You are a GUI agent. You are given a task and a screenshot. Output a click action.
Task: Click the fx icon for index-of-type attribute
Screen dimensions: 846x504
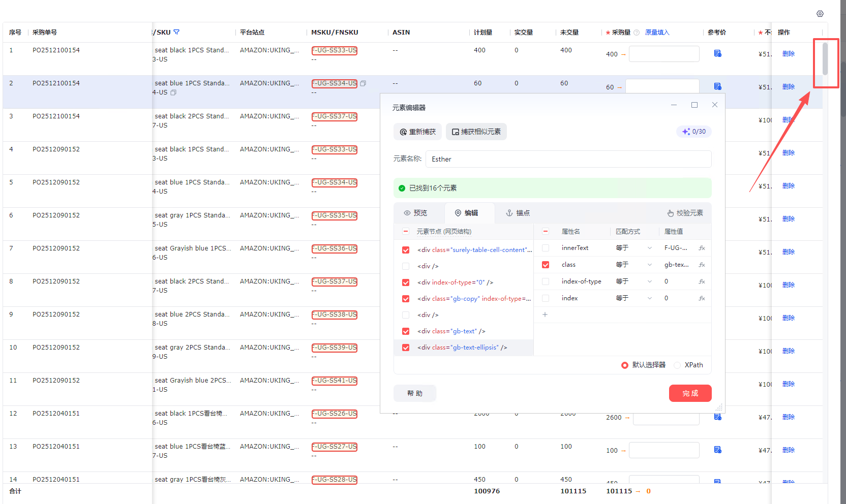pos(702,281)
